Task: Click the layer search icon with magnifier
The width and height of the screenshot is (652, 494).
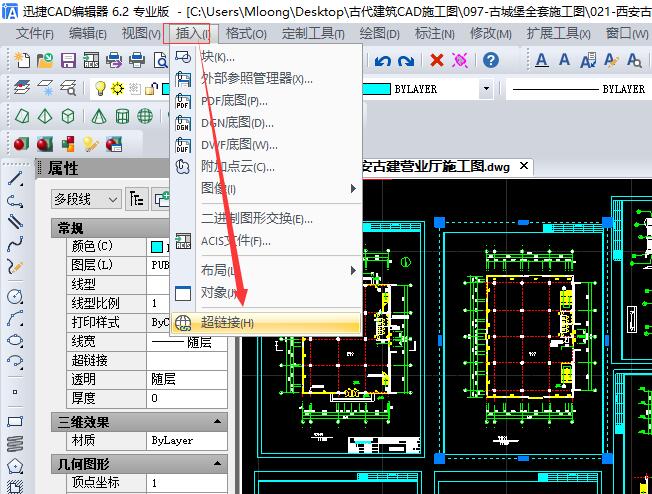Action: point(68,88)
